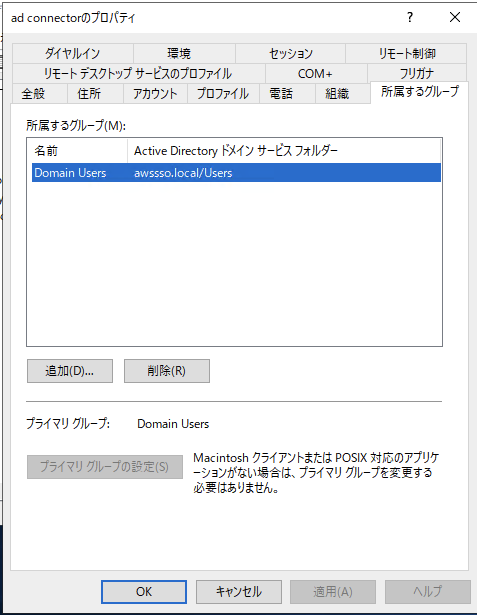Select the Domain Users row
The width and height of the screenshot is (477, 615).
point(236,173)
